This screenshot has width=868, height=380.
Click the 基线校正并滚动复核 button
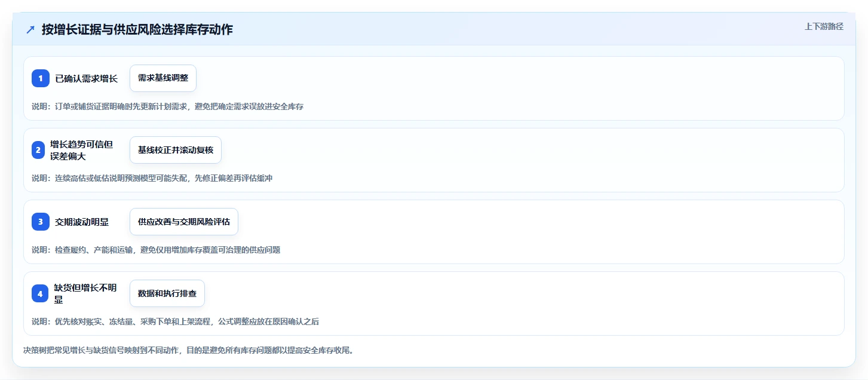[x=176, y=150]
